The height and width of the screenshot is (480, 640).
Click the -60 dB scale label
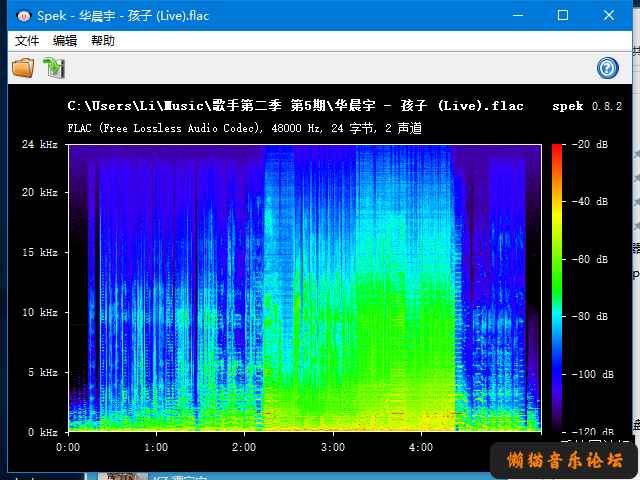pyautogui.click(x=589, y=259)
